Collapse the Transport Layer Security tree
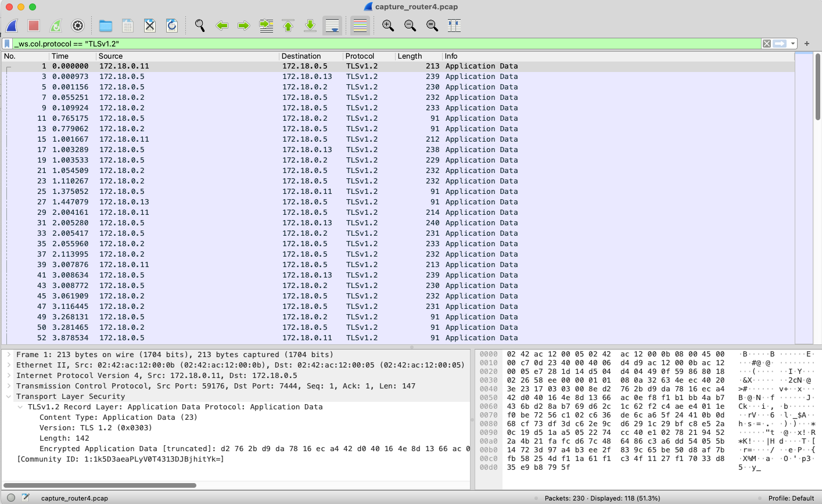This screenshot has height=504, width=822. 9,397
